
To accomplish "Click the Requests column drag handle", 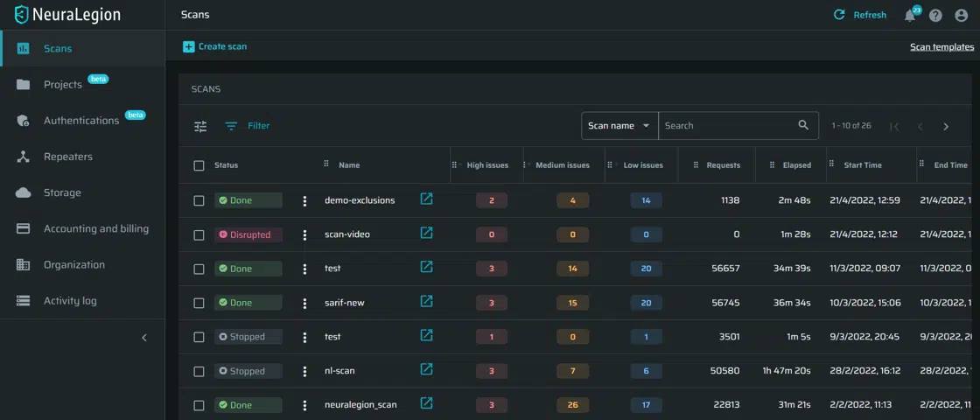I will pos(696,165).
